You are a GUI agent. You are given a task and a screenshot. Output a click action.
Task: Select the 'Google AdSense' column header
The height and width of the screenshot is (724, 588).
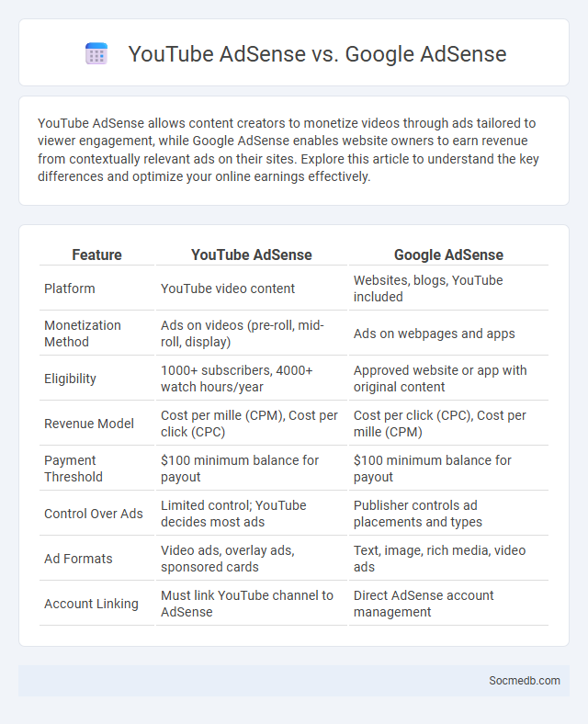(x=448, y=255)
